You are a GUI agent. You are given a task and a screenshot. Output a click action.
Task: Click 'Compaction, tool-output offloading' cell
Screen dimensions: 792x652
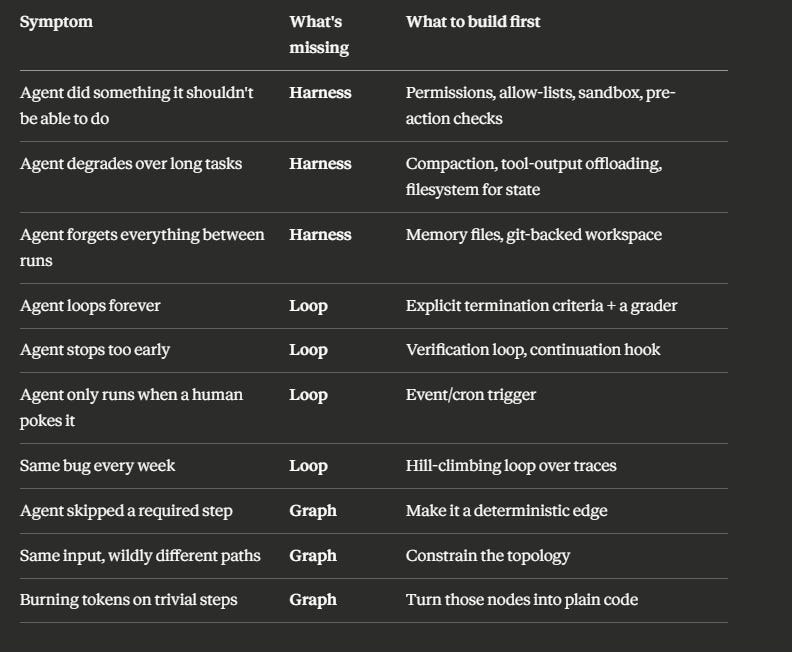tap(534, 177)
